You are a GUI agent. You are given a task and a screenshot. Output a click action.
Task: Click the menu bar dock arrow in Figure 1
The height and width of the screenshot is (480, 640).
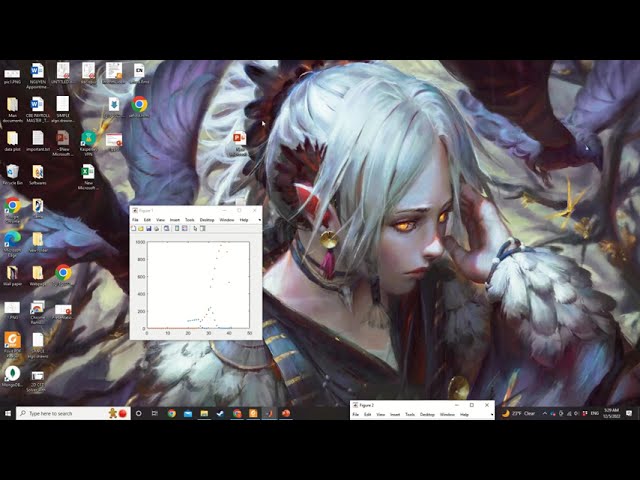[x=259, y=220]
